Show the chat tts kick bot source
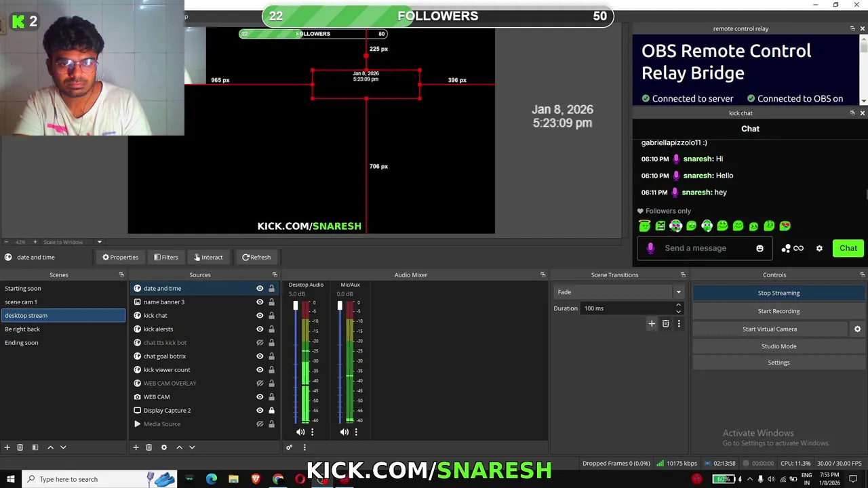The image size is (868, 488). pos(260,342)
